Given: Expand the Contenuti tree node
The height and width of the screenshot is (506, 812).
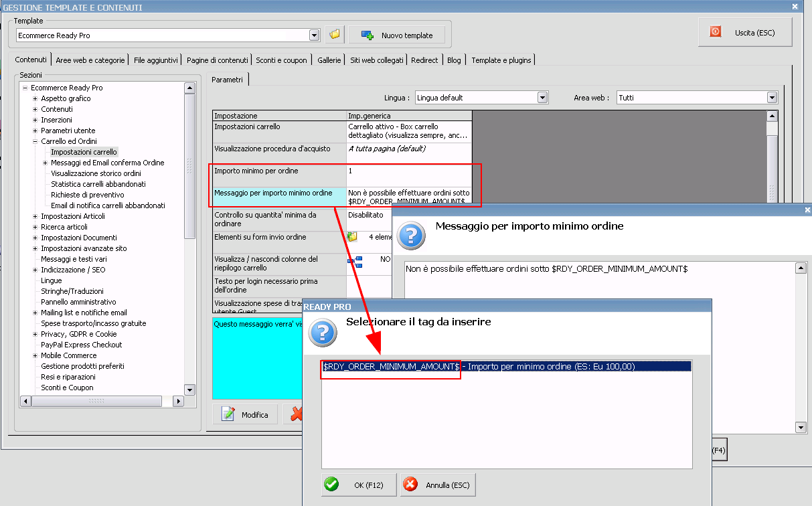Looking at the screenshot, I should coord(35,109).
